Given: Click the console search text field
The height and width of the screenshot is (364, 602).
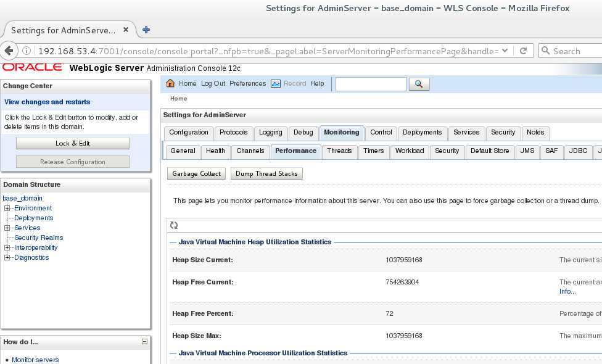Looking at the screenshot, I should point(371,84).
